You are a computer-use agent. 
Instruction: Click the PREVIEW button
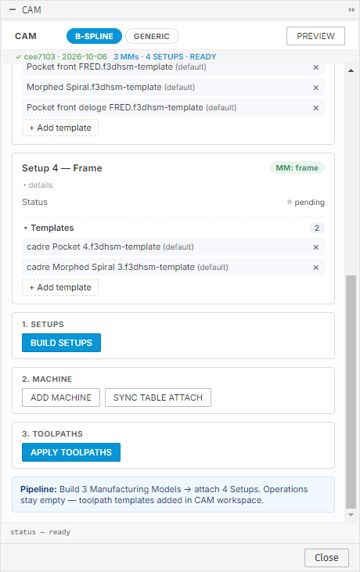pos(316,36)
